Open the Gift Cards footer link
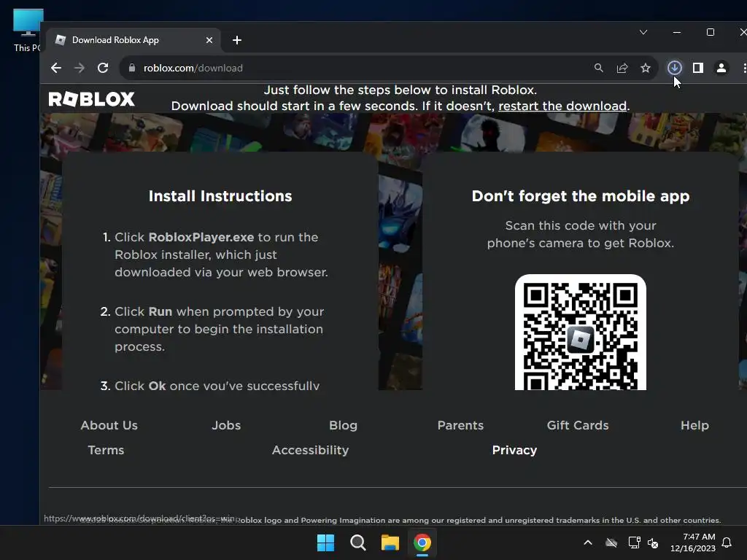 578,425
